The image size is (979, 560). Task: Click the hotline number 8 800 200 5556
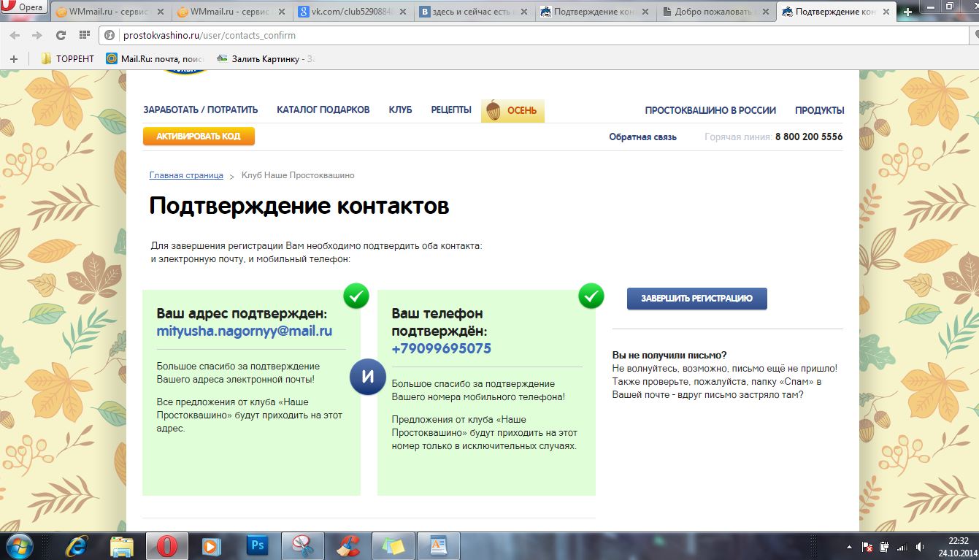point(809,137)
